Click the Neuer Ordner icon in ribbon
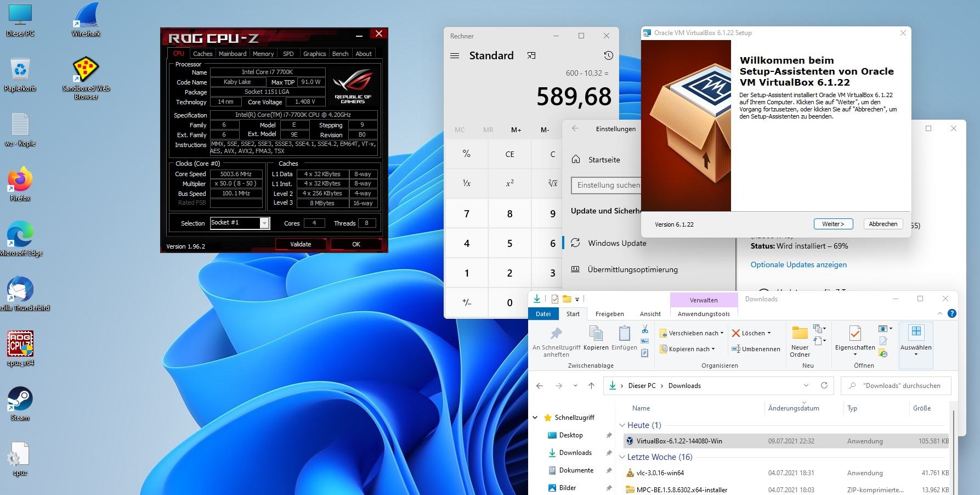 [800, 340]
